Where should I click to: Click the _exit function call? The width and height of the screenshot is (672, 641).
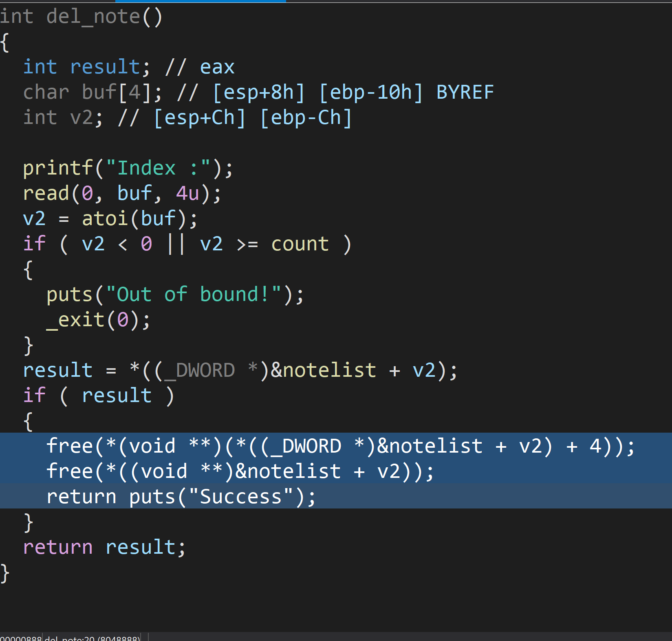point(75,320)
